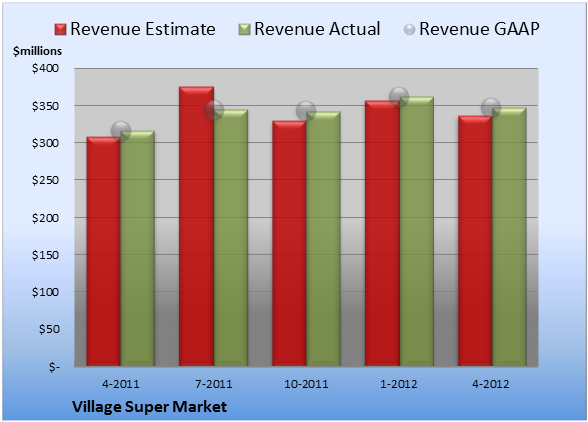
Task: Click the GAAP sphere marker above 1-2012
Action: (x=399, y=97)
